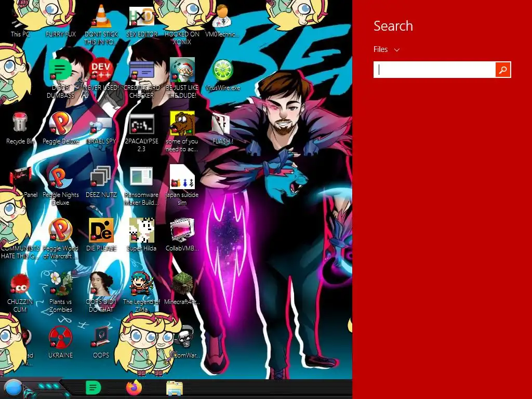This screenshot has height=399, width=532.
Task: Click the magnifier search button
Action: point(503,70)
